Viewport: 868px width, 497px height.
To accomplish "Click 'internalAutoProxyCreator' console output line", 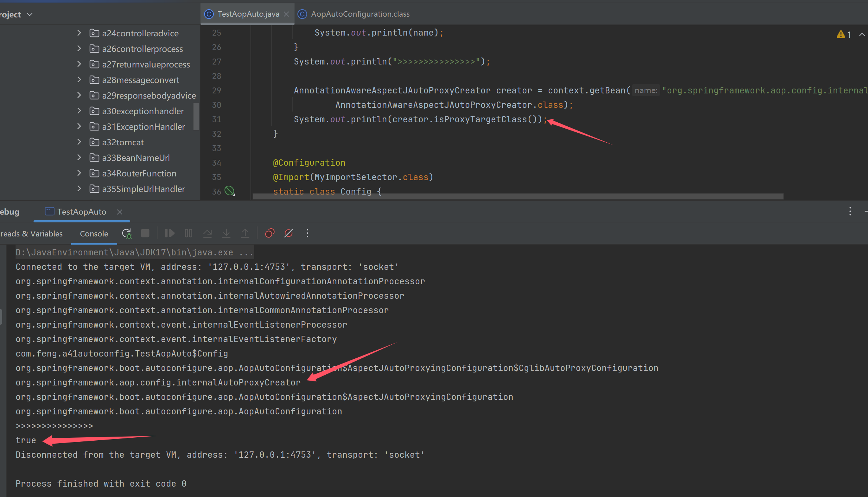I will tap(158, 382).
